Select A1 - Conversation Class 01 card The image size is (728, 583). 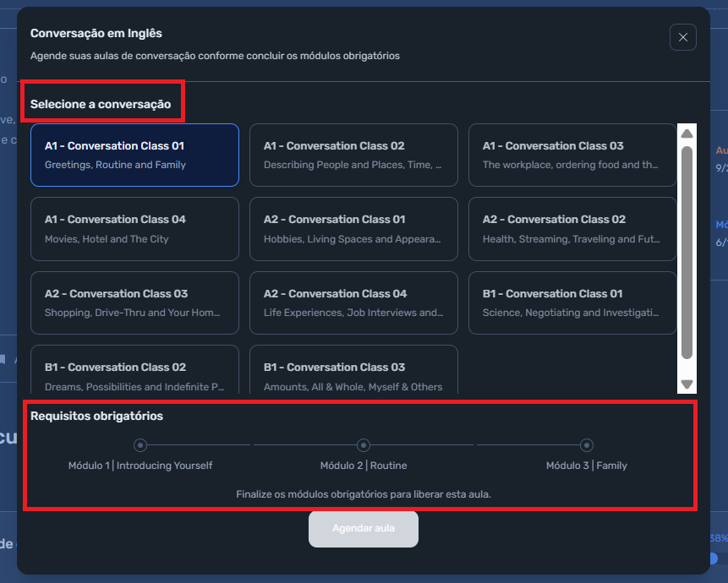[134, 155]
